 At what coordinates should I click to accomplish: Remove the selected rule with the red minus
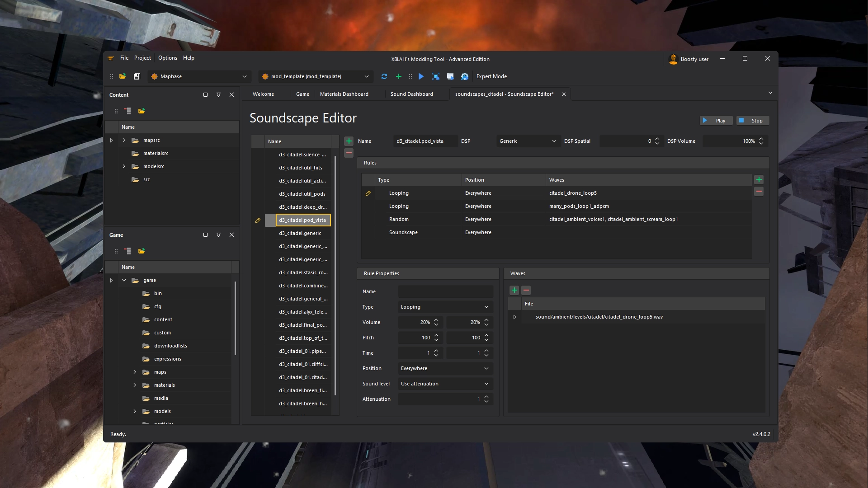coord(759,192)
